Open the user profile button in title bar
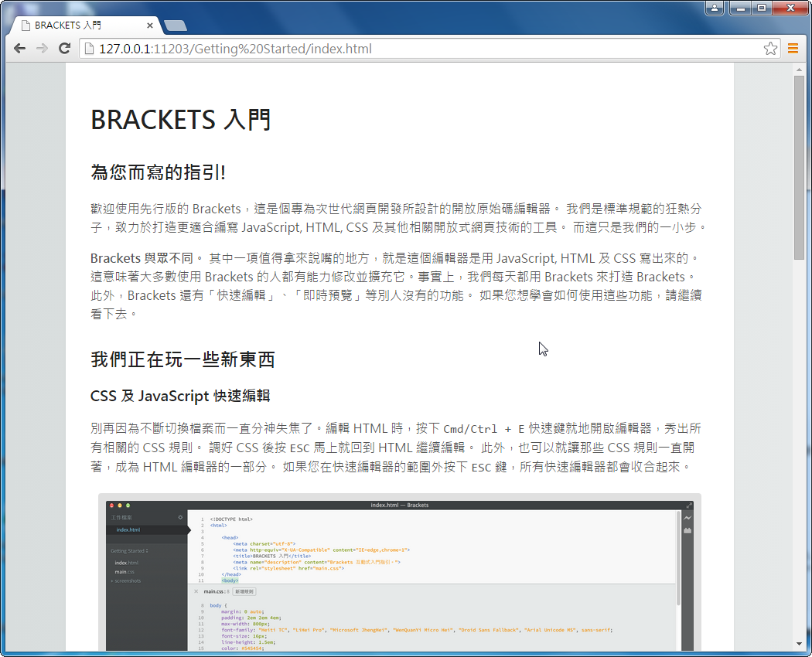Screen dimensions: 812x657 point(714,8)
